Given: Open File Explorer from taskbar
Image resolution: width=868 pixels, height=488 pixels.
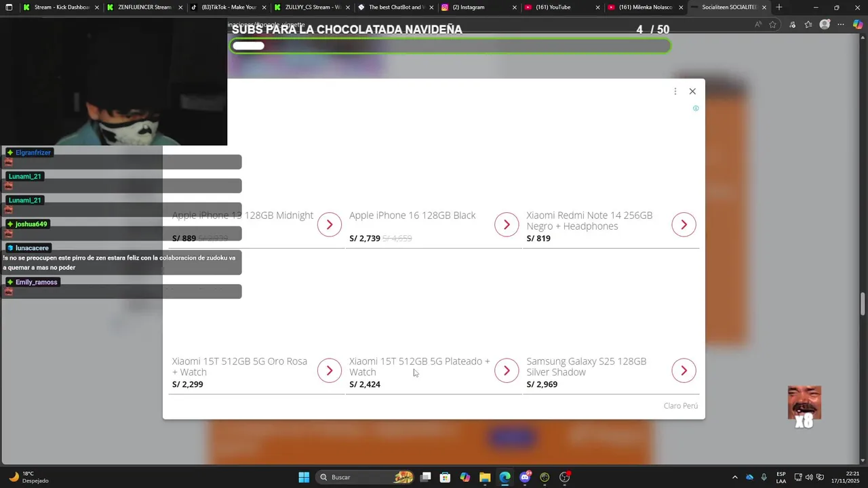Looking at the screenshot, I should point(485,477).
